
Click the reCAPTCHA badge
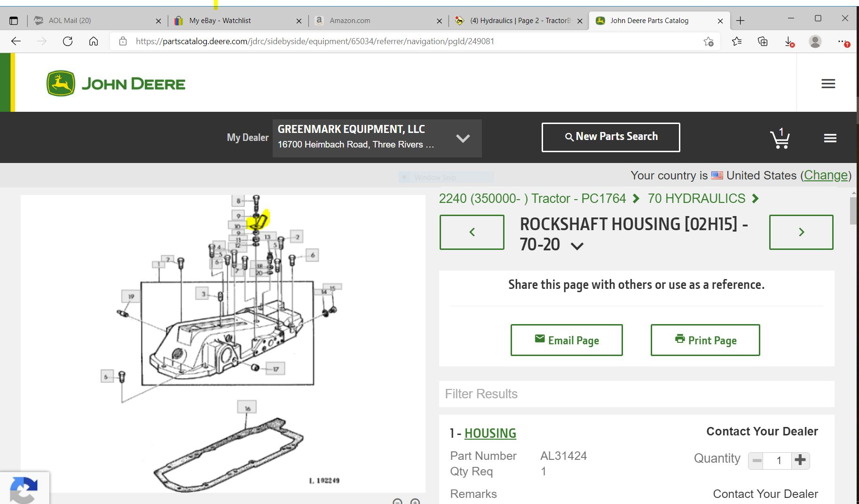pos(24,488)
